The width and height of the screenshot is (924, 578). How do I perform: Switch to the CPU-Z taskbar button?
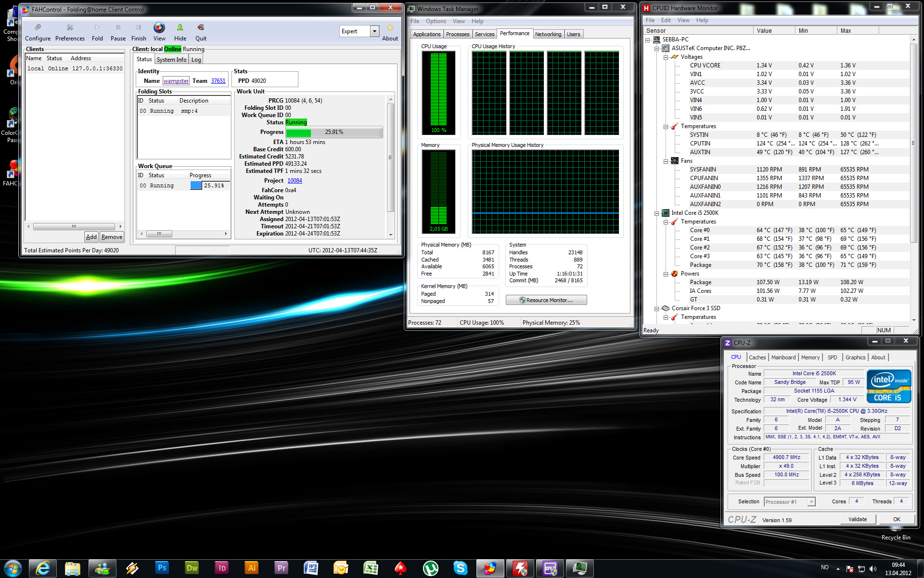pos(550,568)
